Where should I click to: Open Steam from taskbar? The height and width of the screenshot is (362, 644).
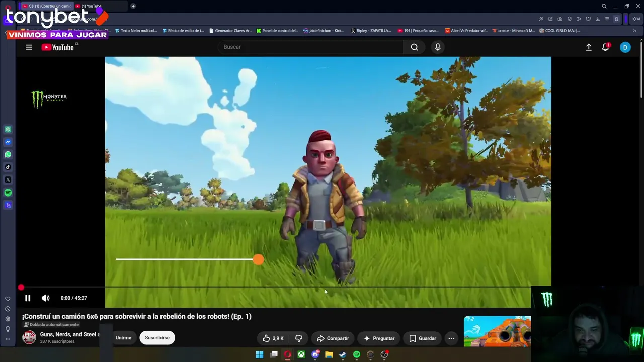click(x=343, y=354)
